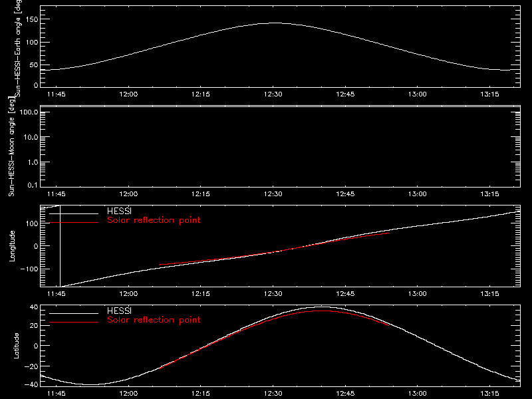Click the peak of the red Latitude curve

321,311
